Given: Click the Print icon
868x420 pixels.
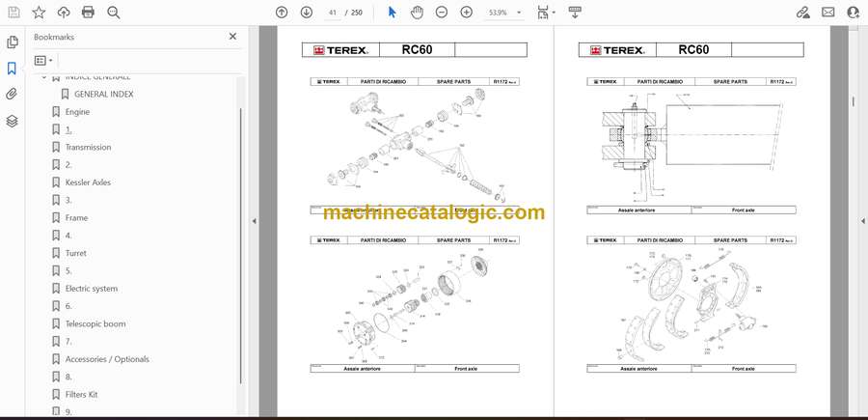Looking at the screenshot, I should coord(88,13).
